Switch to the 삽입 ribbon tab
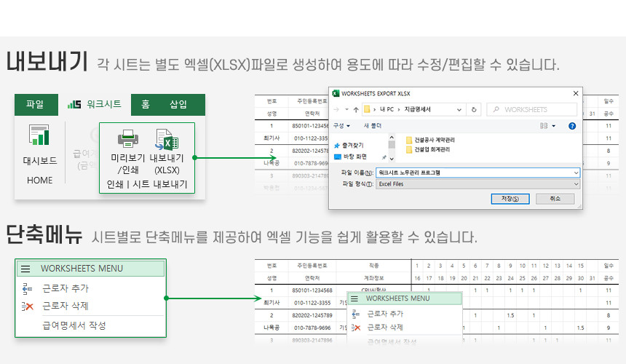Viewport: 626px width, 364px height. (x=178, y=105)
